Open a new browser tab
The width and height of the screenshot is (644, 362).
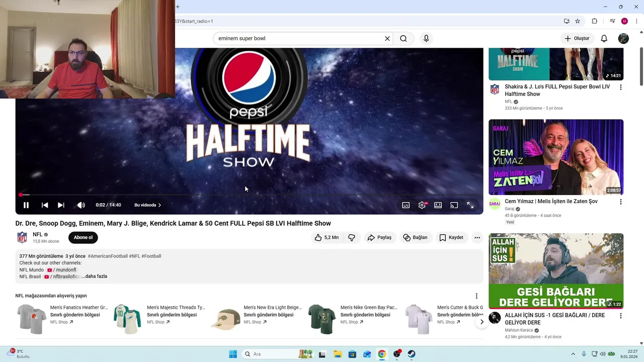click(178, 7)
